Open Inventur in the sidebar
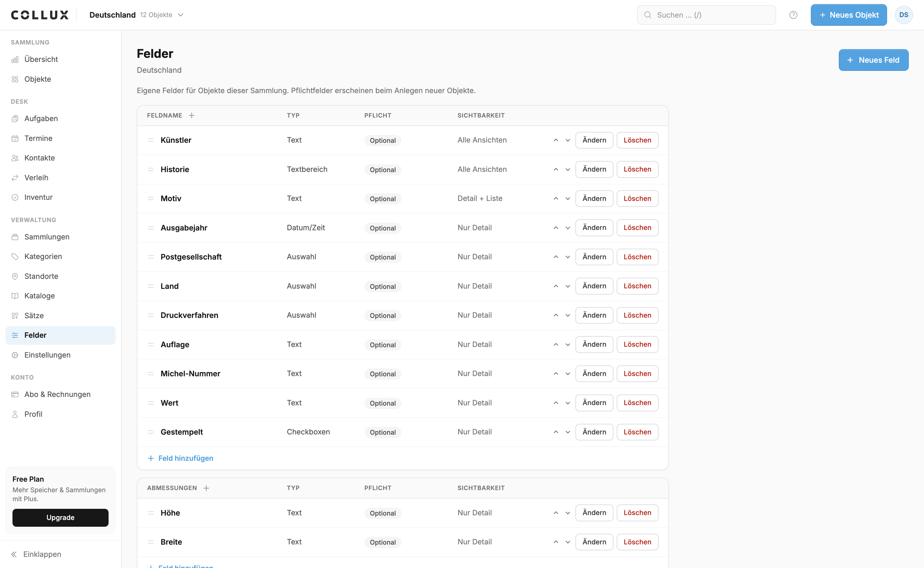 click(61, 197)
